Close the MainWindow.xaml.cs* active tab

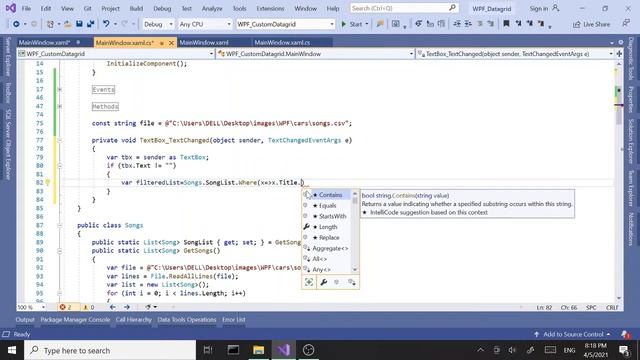(x=171, y=42)
